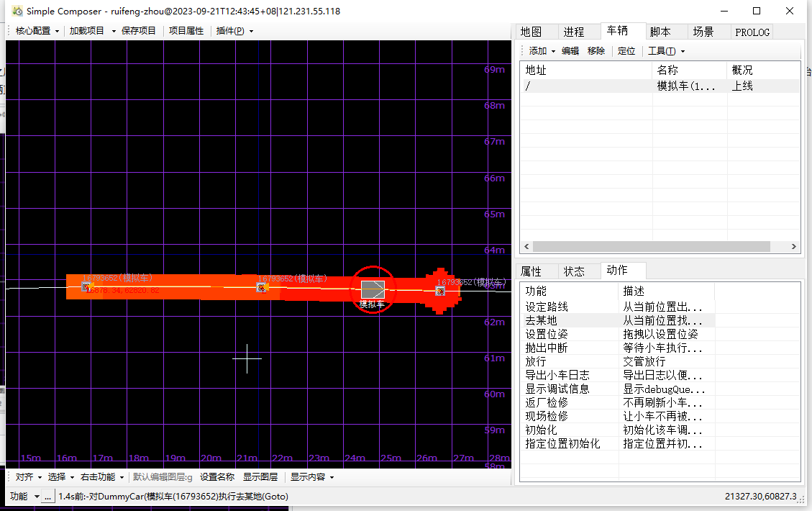The height and width of the screenshot is (511, 812).
Task: Select the middle waypoint node on the route
Action: click(x=261, y=287)
